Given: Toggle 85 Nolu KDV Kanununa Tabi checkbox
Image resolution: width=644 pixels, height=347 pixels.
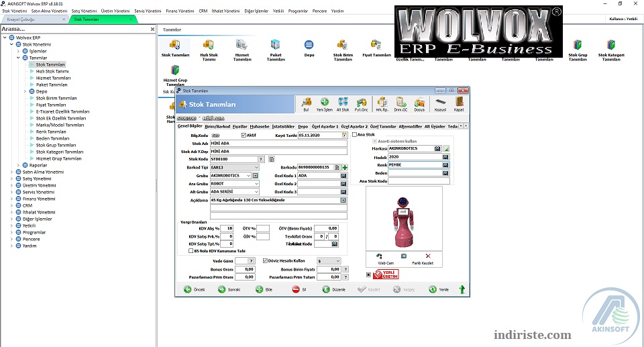Looking at the screenshot, I should 191,251.
